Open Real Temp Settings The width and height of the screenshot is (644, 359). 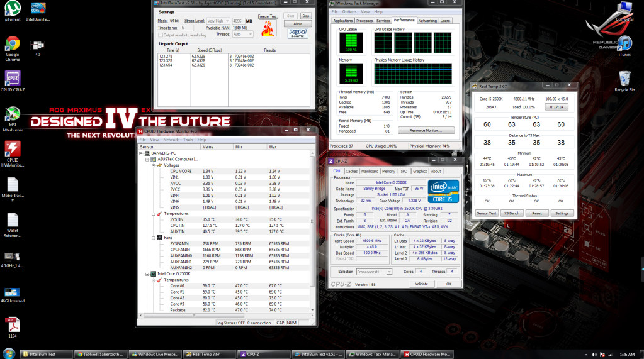pyautogui.click(x=562, y=213)
